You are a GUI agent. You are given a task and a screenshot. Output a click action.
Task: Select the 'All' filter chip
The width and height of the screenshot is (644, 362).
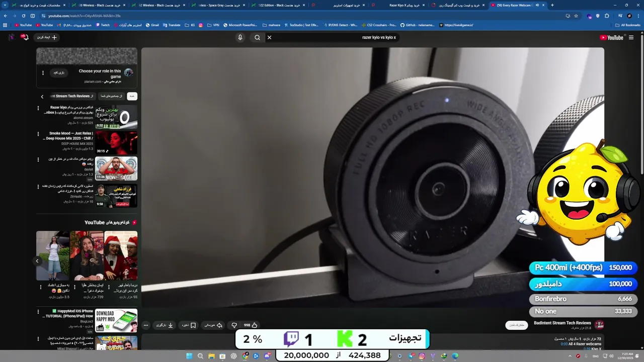[x=132, y=96]
